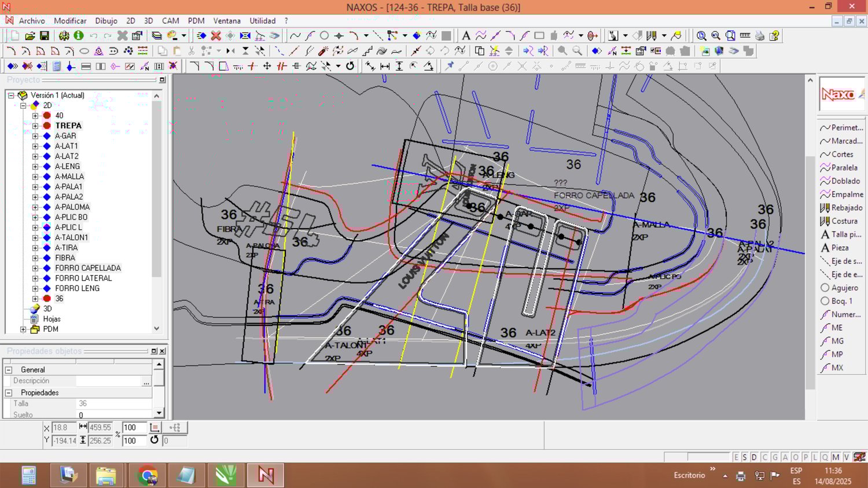Click the Descripción ellipsis button
The width and height of the screenshot is (868, 488).
(146, 381)
